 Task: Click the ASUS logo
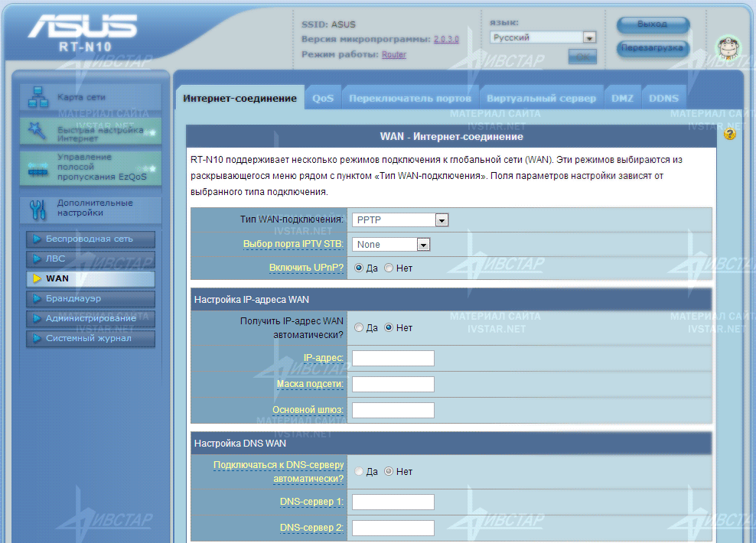pyautogui.click(x=83, y=25)
